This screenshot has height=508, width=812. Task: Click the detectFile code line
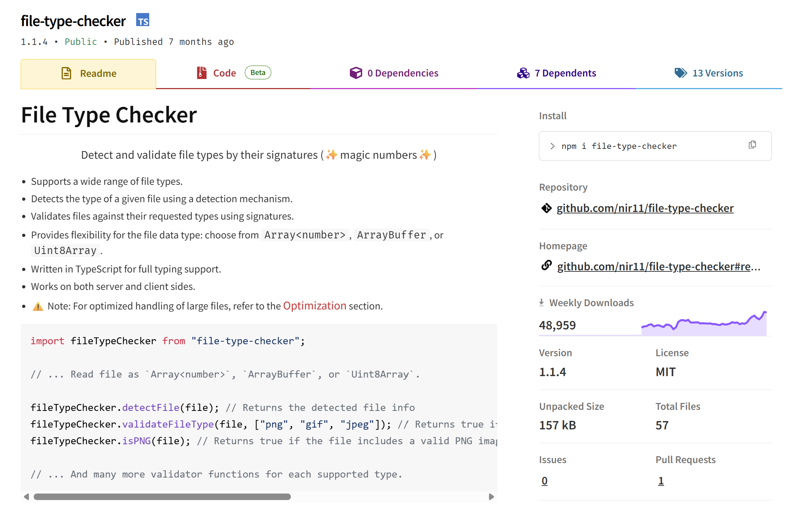(x=222, y=408)
